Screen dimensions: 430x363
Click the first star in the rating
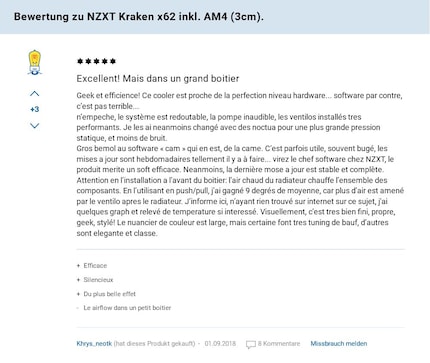coord(80,61)
